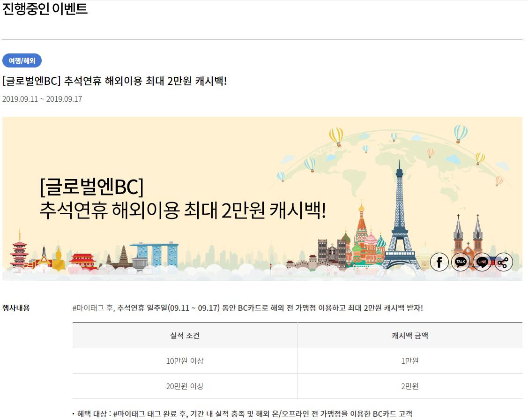Share event via KakaoTalk icon
Screen dimensions: 528x420
click(461, 262)
